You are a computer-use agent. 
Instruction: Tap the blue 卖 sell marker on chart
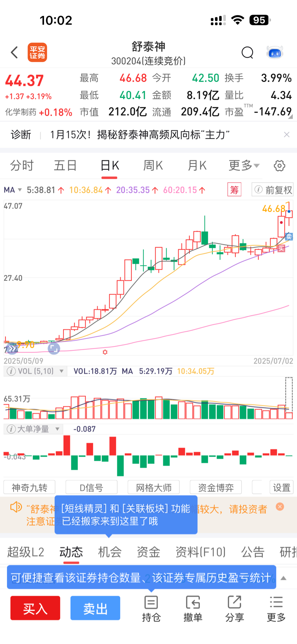pyautogui.click(x=289, y=236)
